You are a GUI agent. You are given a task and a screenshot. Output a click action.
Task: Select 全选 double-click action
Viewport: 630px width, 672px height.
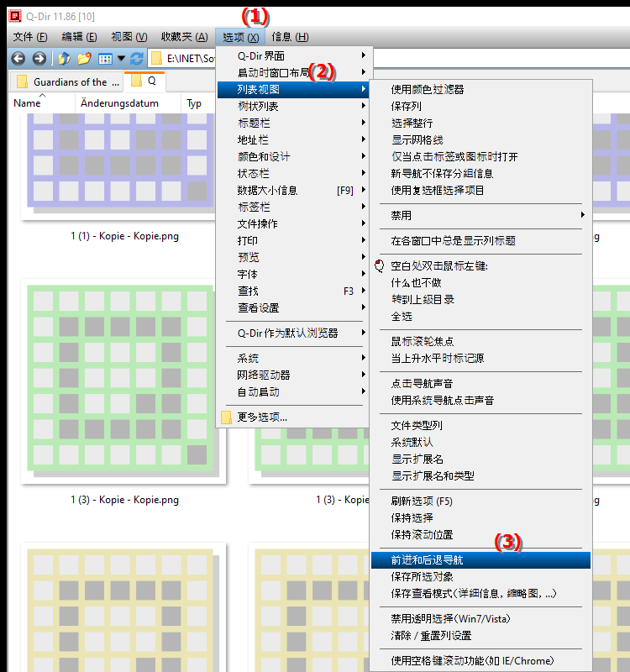[480, 317]
